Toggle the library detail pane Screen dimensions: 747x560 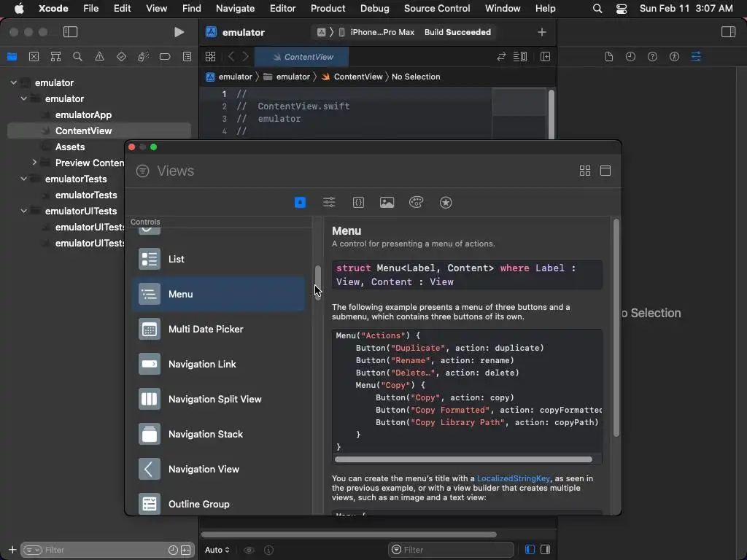[605, 171]
